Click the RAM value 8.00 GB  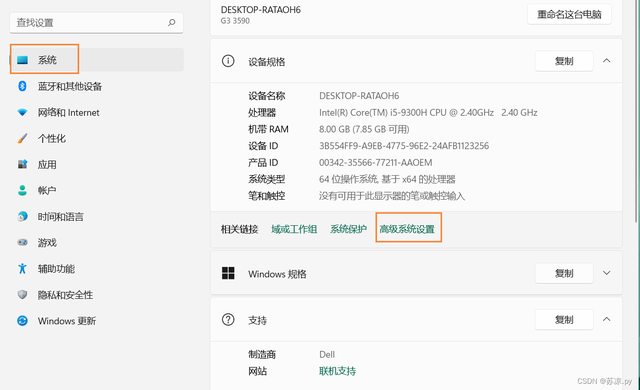(364, 129)
